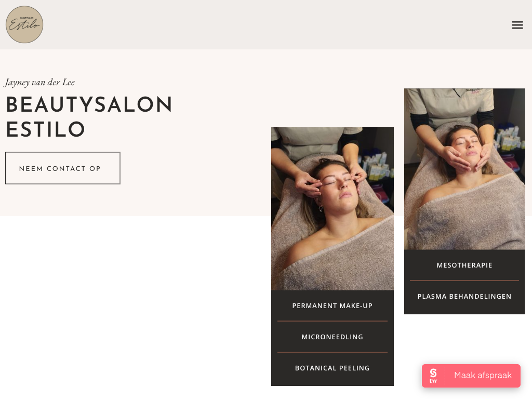Open the Permanent Make-up link

(332, 305)
